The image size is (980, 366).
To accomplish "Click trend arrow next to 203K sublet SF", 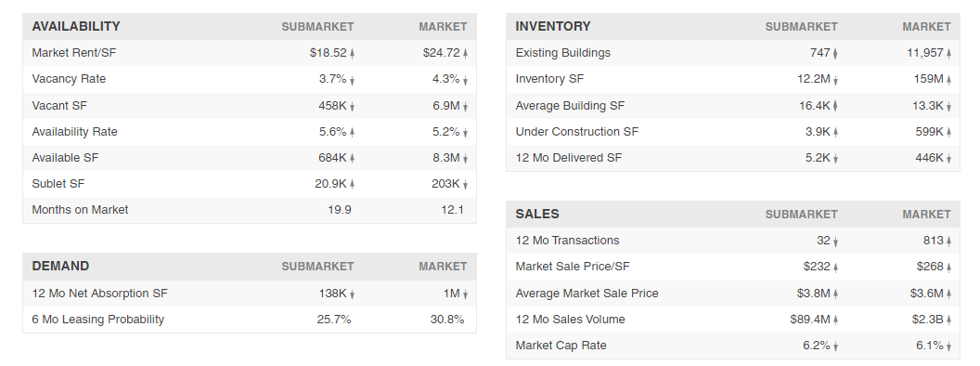I will pyautogui.click(x=465, y=185).
